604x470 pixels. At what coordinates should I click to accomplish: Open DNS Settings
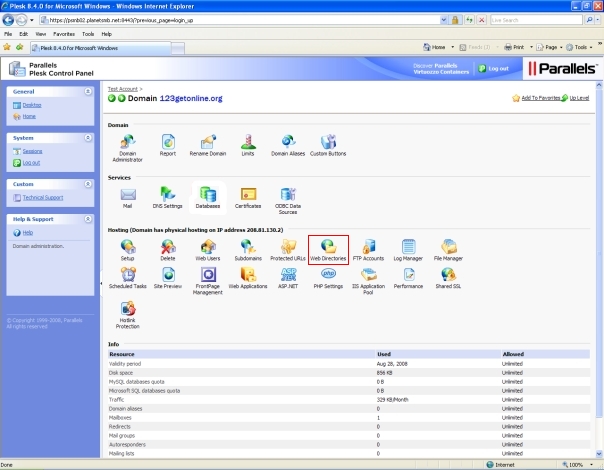point(168,198)
